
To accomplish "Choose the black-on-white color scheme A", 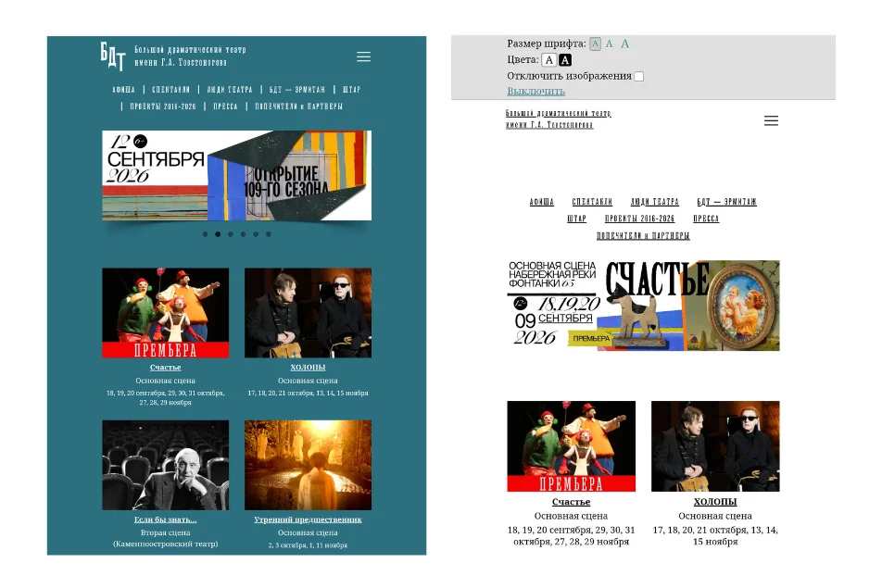I will [x=549, y=60].
